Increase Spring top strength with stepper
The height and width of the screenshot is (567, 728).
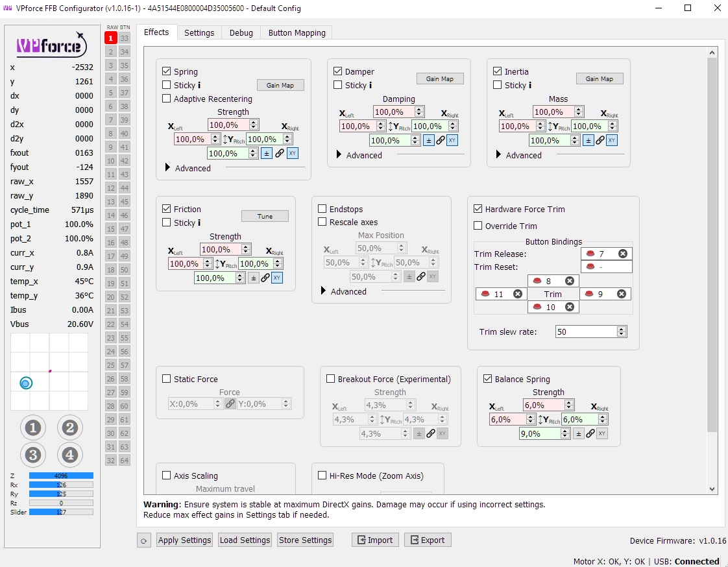(254, 123)
